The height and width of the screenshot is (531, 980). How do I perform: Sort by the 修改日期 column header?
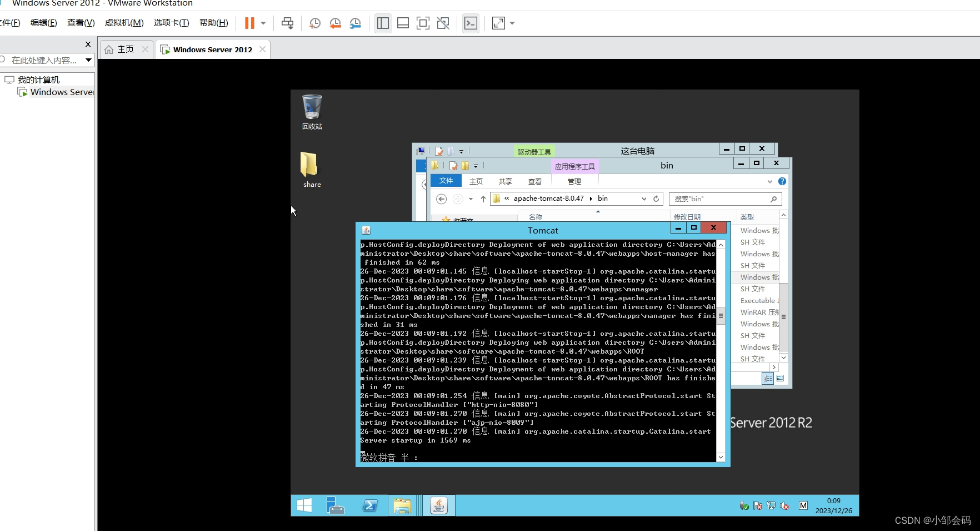(x=687, y=217)
